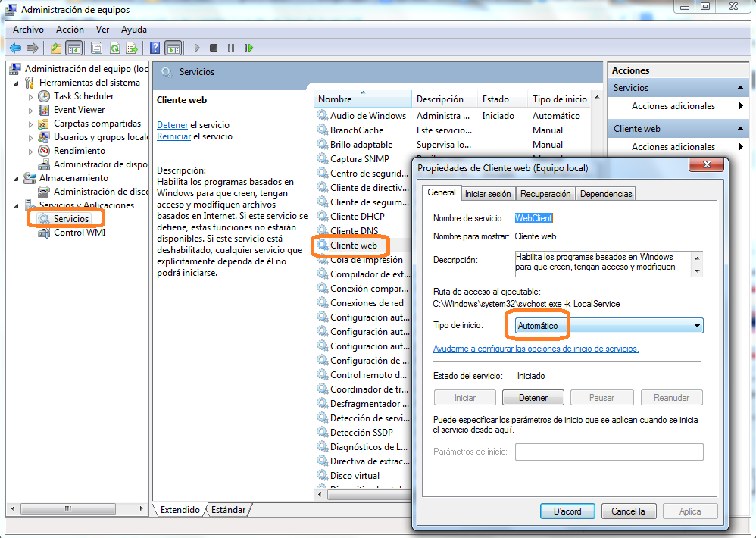This screenshot has width=756, height=538.
Task: Collapse the Almacenamiento tree node
Action: coord(17,178)
